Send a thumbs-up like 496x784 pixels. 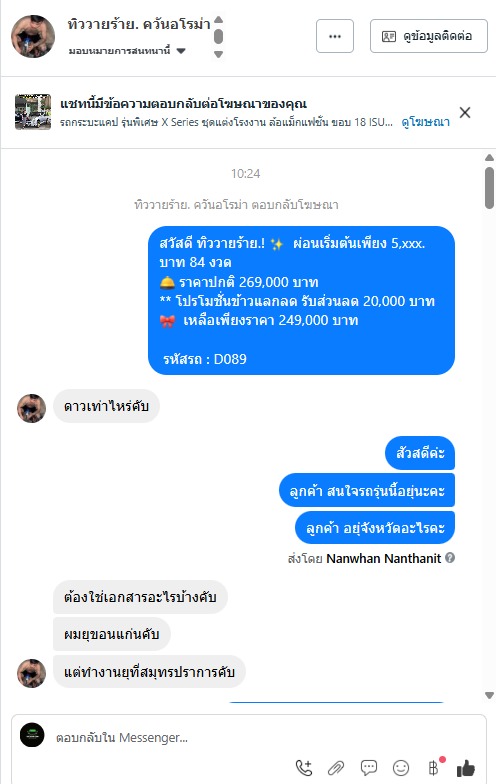[466, 768]
